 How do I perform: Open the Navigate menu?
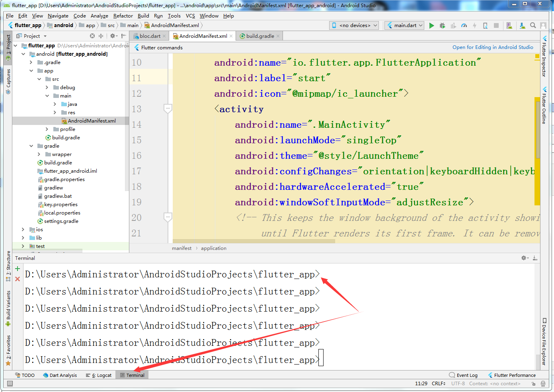(x=58, y=16)
